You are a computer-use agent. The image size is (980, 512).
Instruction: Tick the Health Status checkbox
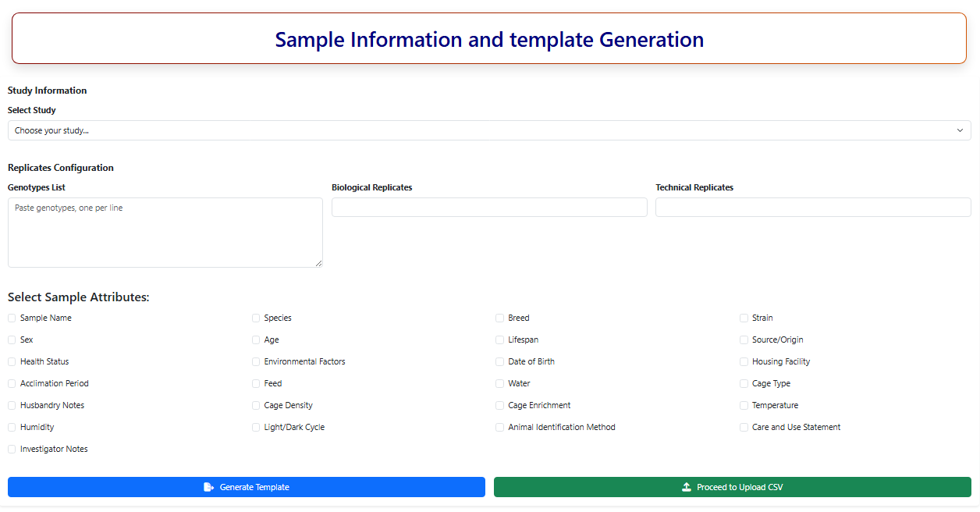[12, 362]
